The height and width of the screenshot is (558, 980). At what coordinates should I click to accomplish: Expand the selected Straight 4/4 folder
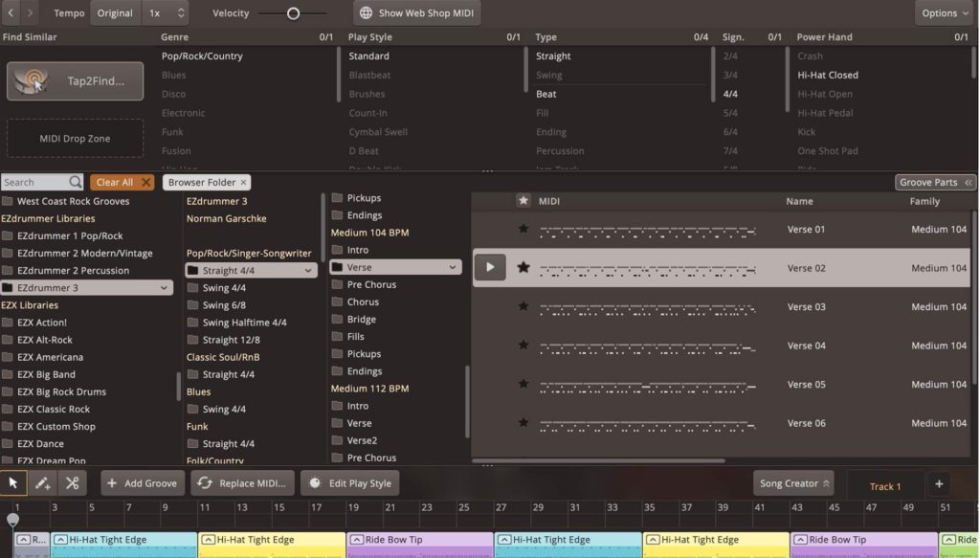coord(308,271)
